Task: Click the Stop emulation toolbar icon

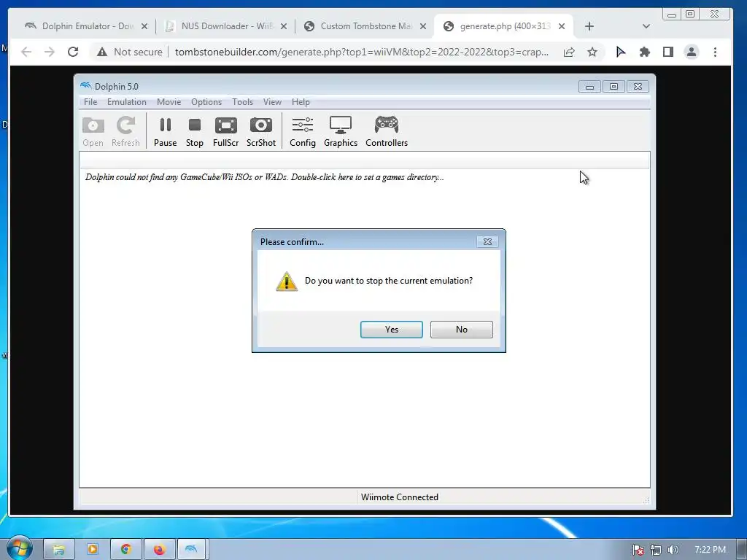Action: pos(194,131)
